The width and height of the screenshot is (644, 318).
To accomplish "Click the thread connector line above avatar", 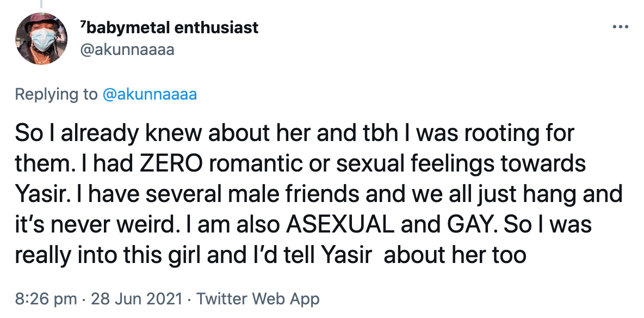I will point(41,4).
